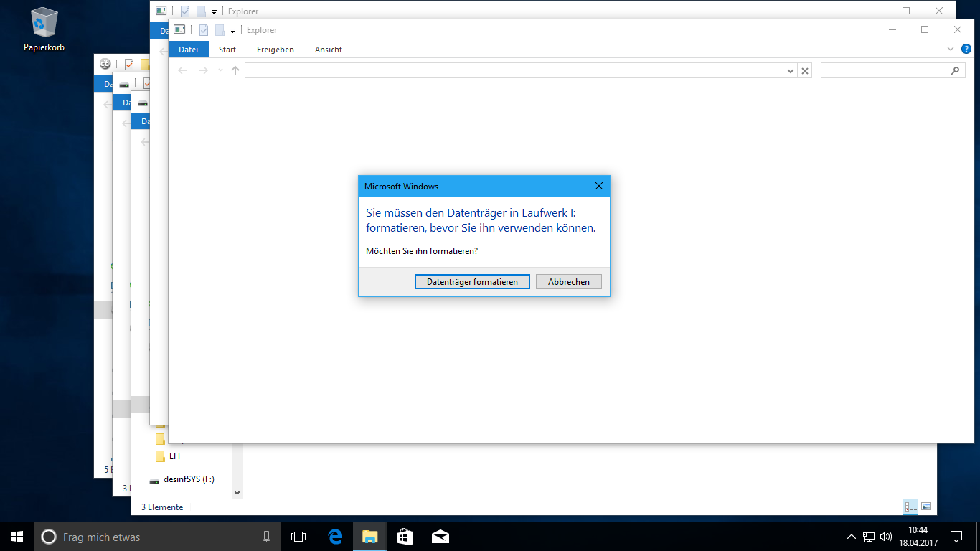Screen dimensions: 980x551
Task: Expand the ribbon with the chevron
Action: 951,50
